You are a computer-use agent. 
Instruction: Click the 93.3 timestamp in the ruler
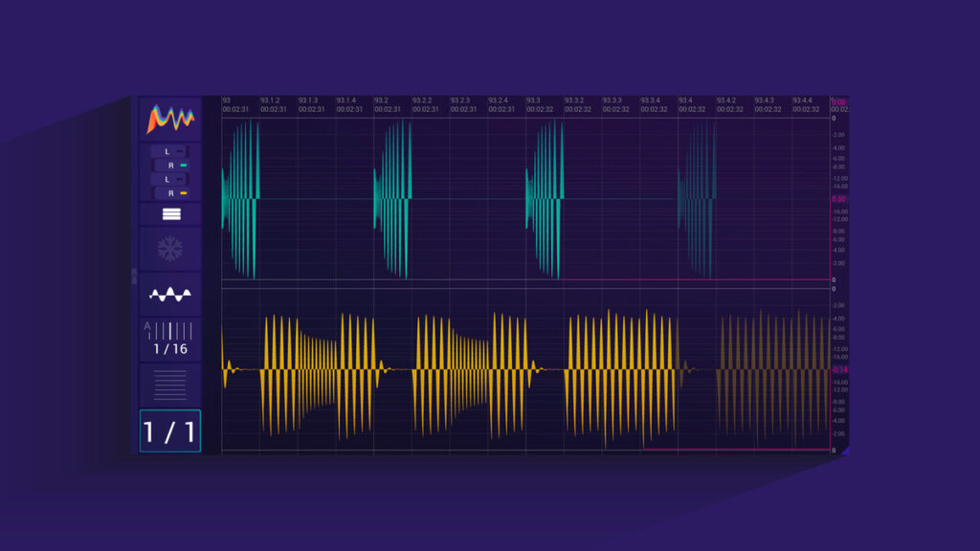[532, 99]
